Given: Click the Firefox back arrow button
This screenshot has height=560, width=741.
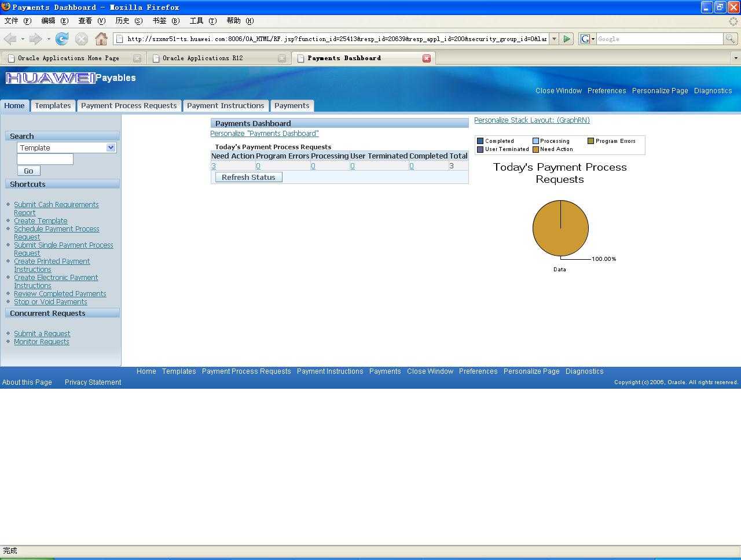Looking at the screenshot, I should (x=10, y=39).
